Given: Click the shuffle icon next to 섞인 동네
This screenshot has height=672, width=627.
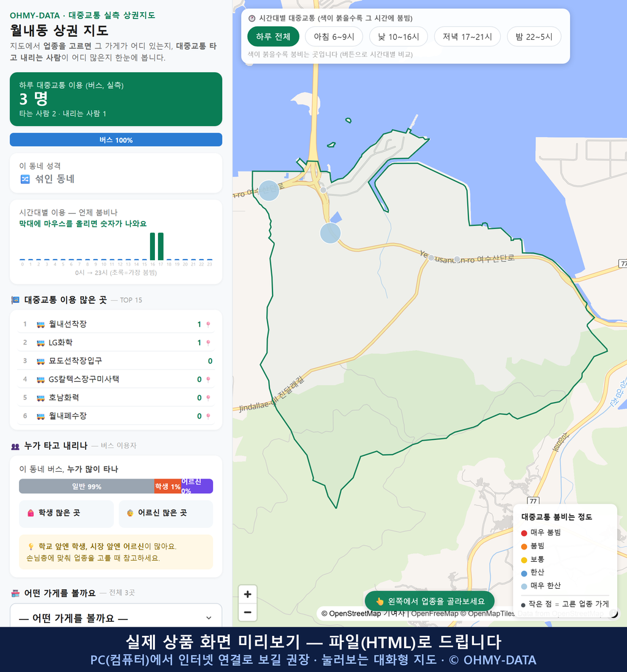Looking at the screenshot, I should [25, 179].
